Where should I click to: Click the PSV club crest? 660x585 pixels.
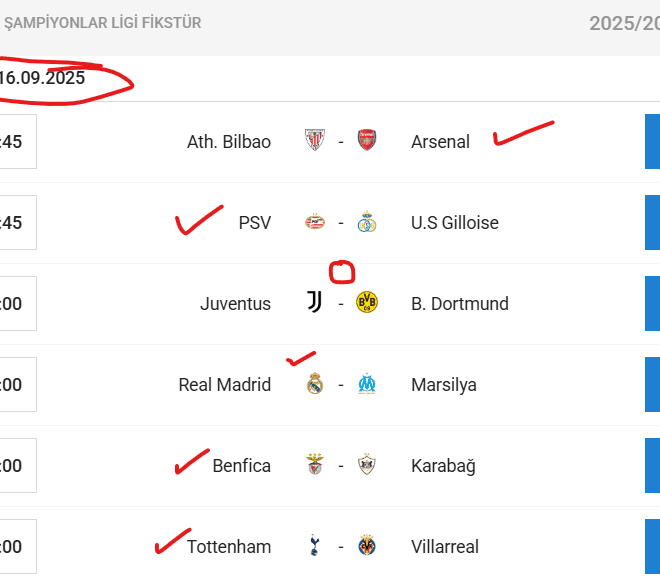coord(315,222)
